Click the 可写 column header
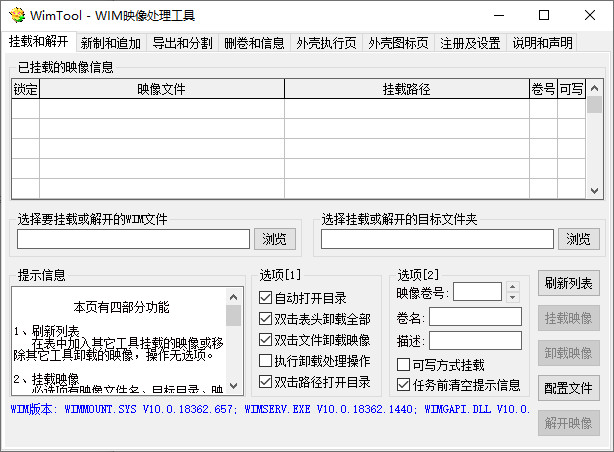614x452 pixels. (571, 89)
